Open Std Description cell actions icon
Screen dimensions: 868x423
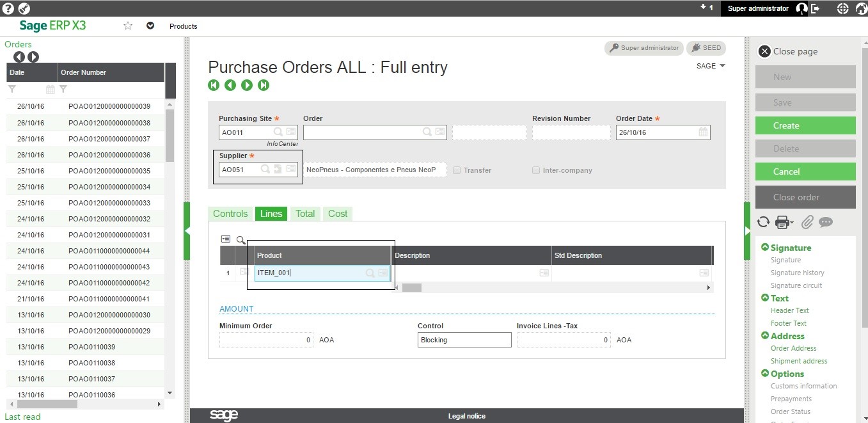(x=704, y=273)
